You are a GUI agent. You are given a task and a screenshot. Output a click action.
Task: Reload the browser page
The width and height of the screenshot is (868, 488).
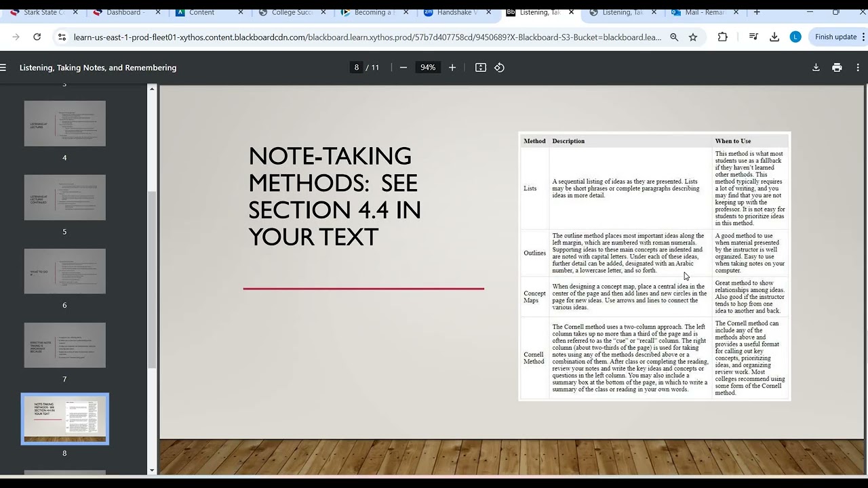click(x=37, y=37)
